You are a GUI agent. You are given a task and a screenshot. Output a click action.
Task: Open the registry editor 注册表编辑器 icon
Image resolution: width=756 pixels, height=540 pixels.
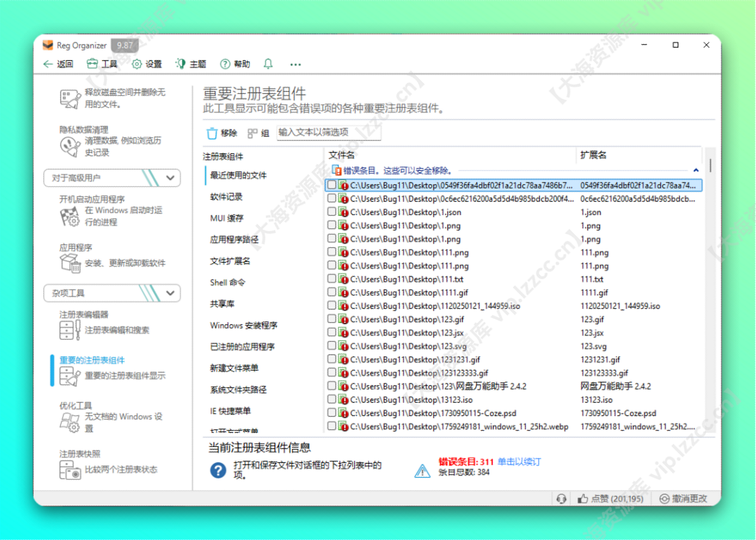point(70,330)
